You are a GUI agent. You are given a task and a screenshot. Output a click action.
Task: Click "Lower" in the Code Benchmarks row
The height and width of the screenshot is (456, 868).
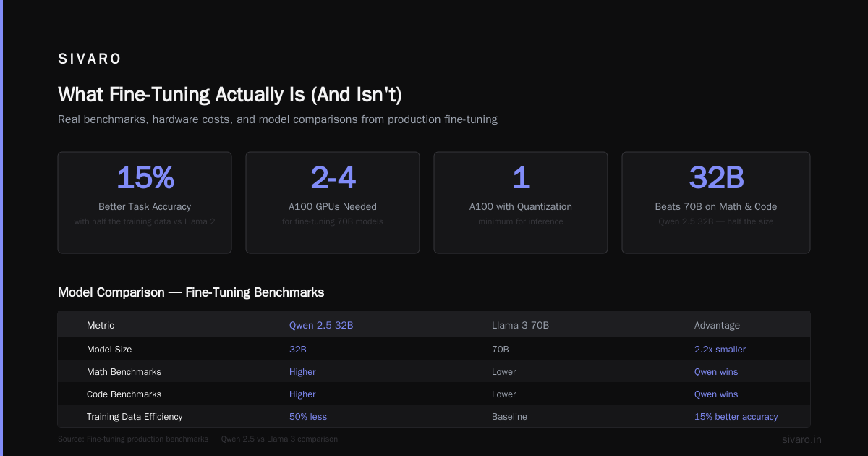tap(504, 394)
